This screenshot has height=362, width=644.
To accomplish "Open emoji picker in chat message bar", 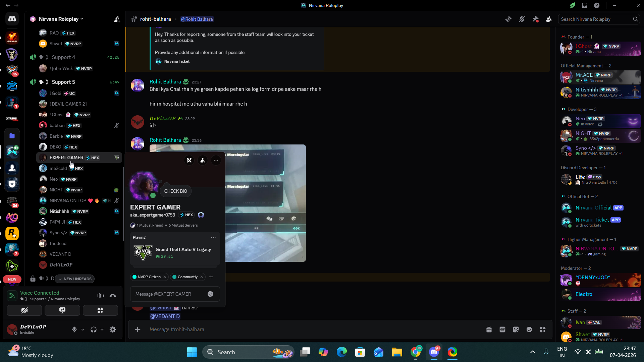I will click(529, 329).
